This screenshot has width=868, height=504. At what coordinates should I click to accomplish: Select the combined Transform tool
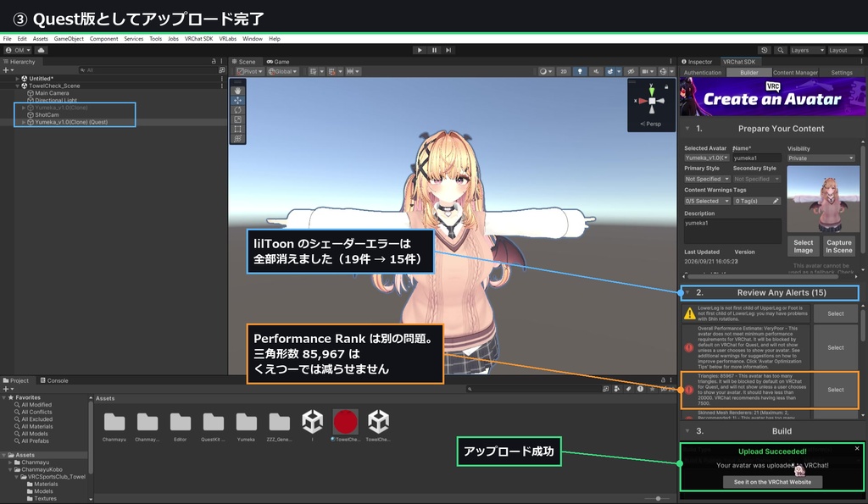(x=237, y=138)
